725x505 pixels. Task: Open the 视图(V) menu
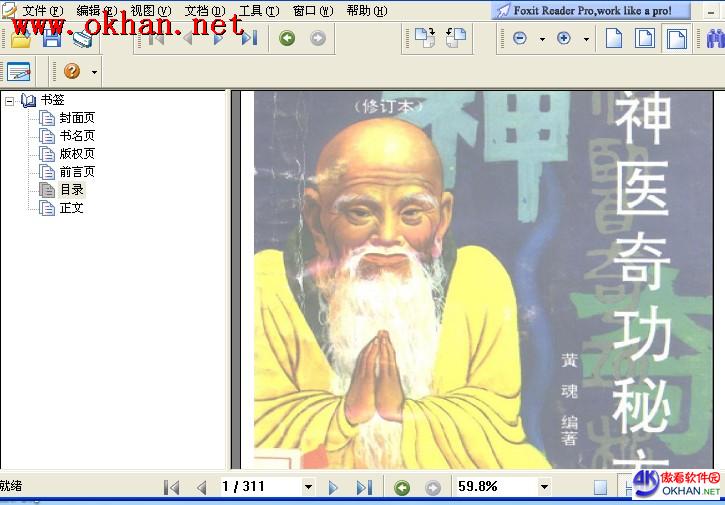pyautogui.click(x=151, y=10)
